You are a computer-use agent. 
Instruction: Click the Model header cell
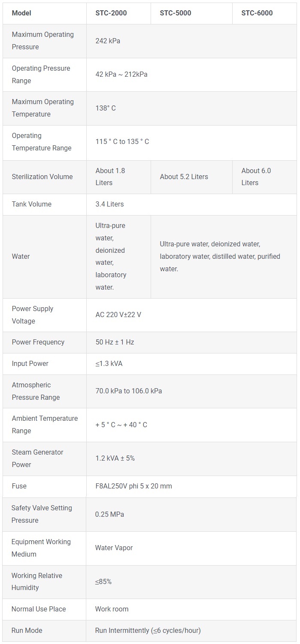point(21,13)
